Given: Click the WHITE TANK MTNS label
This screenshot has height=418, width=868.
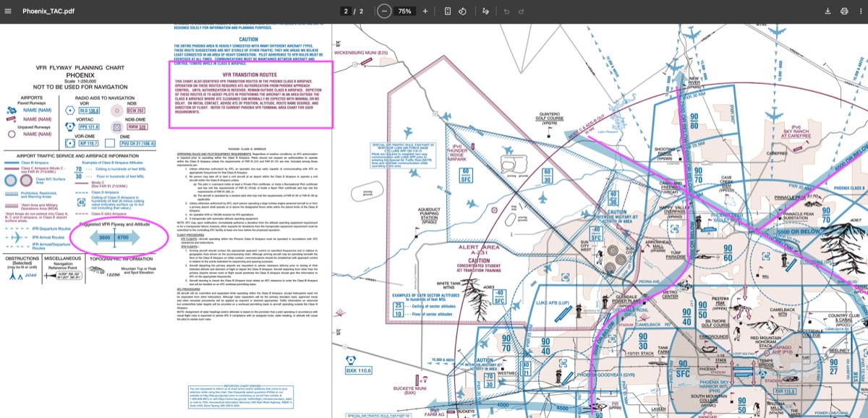Looking at the screenshot, I should (x=449, y=285).
